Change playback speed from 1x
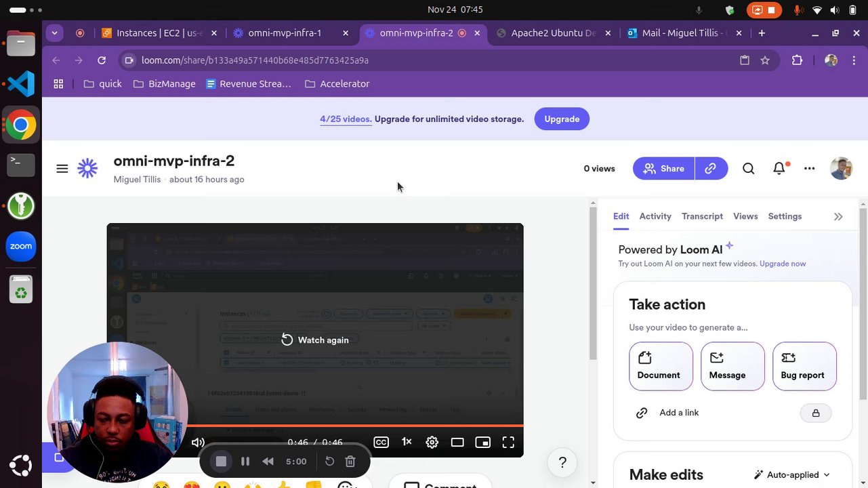Screen dimensions: 868x488 point(407,442)
